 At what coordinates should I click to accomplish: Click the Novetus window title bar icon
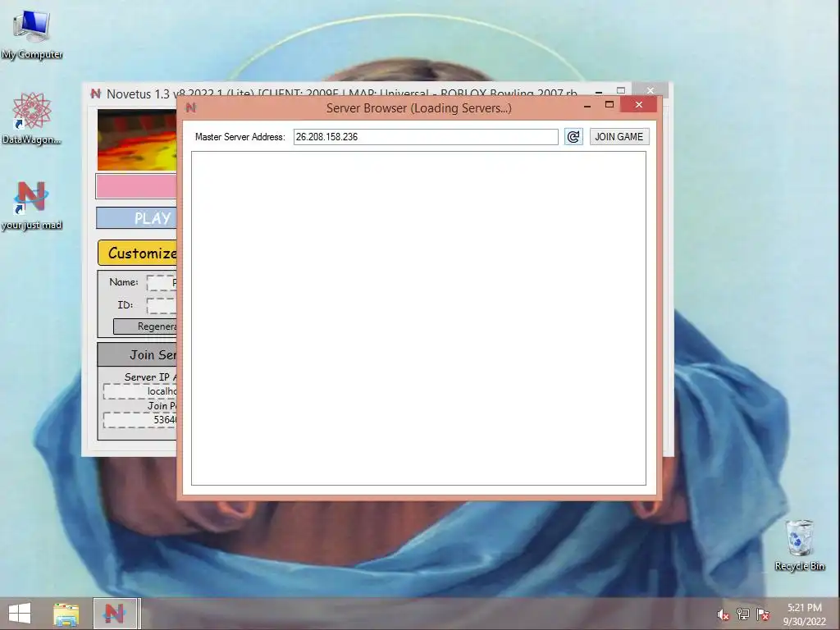(95, 94)
